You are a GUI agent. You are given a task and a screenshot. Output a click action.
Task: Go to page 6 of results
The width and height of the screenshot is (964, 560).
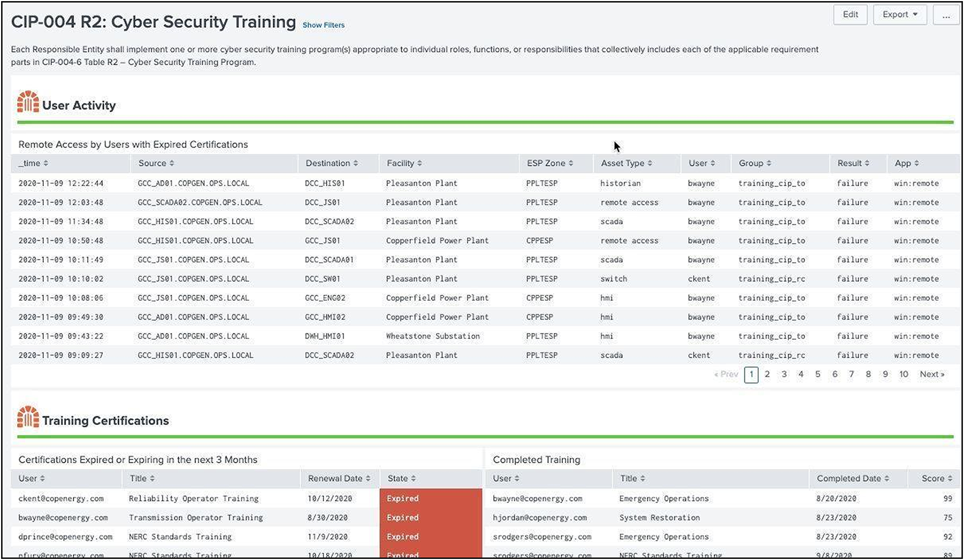pos(835,374)
